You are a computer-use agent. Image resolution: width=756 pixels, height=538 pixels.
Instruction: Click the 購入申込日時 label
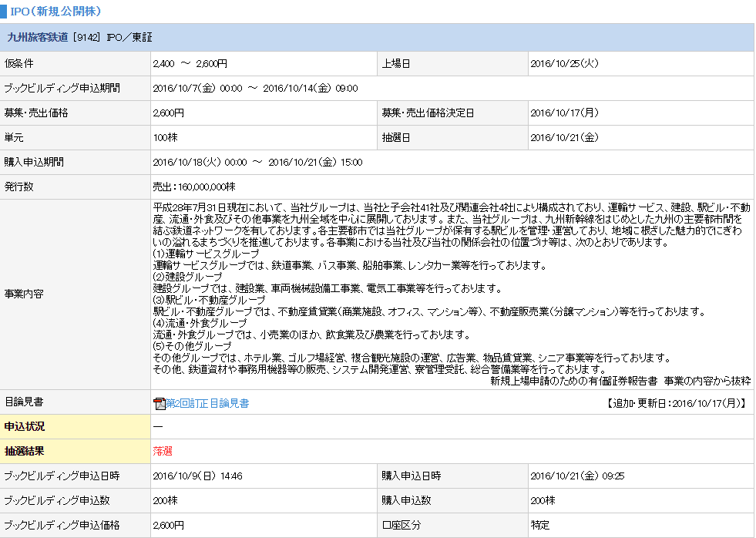[x=412, y=476]
